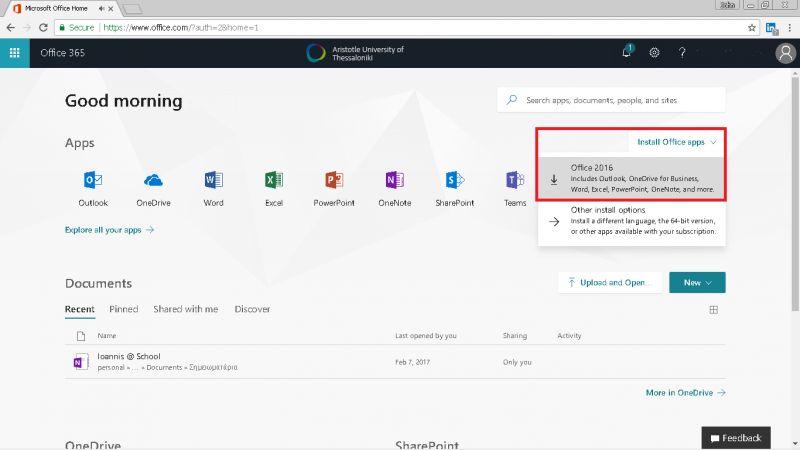Open the settings gear in header
The height and width of the screenshot is (450, 800).
point(654,53)
